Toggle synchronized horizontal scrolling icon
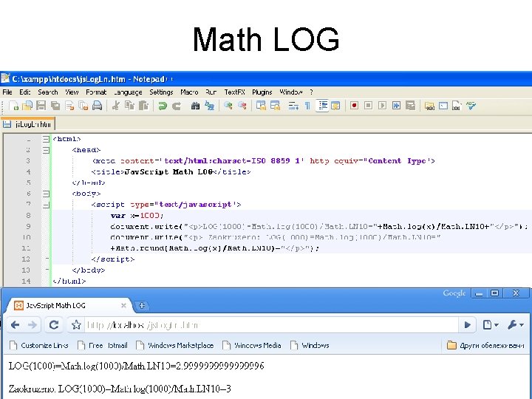Screen dimensions: 532x399 pyautogui.click(x=275, y=106)
